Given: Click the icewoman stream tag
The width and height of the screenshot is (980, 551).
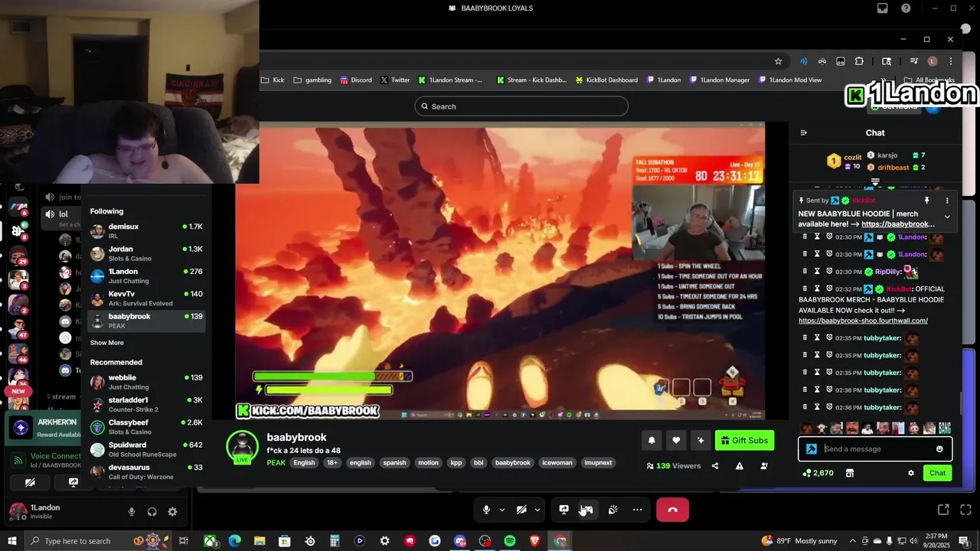Looking at the screenshot, I should pyautogui.click(x=557, y=463).
